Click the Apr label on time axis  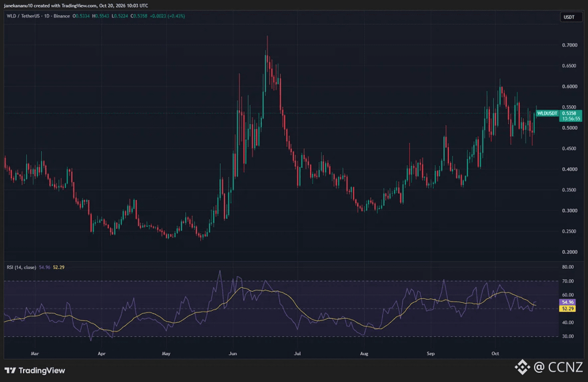101,353
